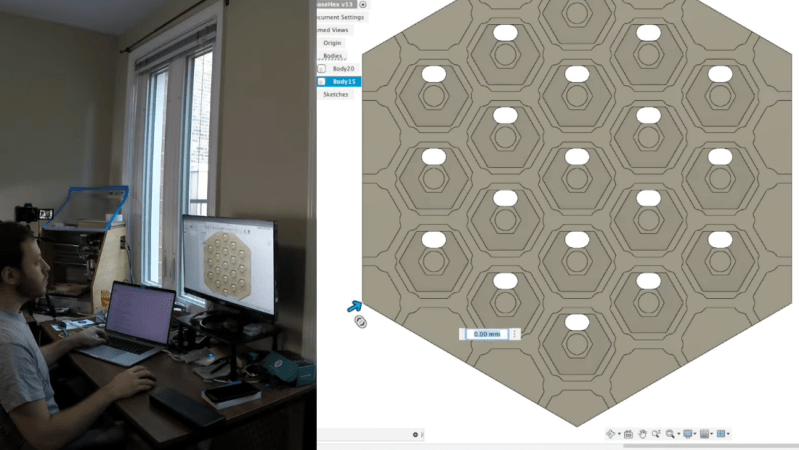
Task: Open Document Settings in the browser
Action: coord(340,17)
